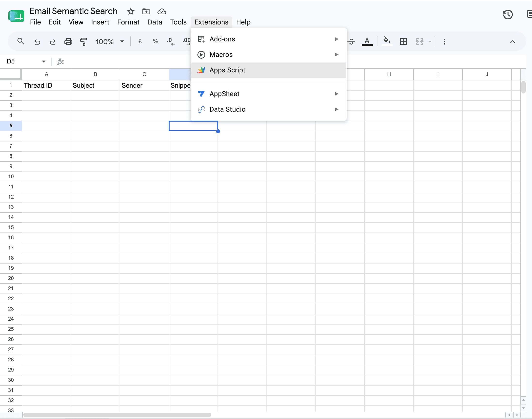Click the vertical scrollbar thumb
532x419 pixels.
pyautogui.click(x=524, y=87)
